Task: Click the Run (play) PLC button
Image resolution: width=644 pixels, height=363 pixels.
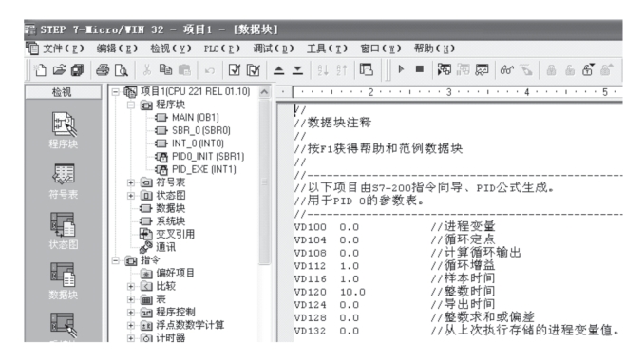Action: [401, 69]
